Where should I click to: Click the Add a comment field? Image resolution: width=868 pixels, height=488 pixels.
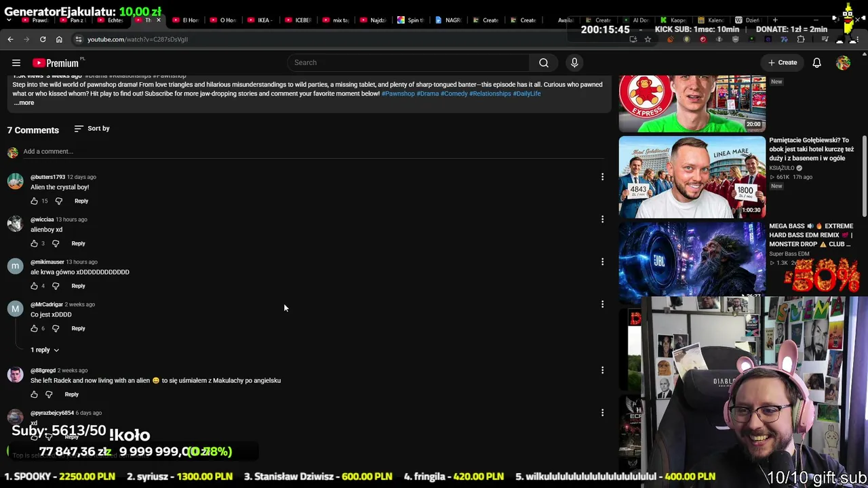(x=312, y=152)
